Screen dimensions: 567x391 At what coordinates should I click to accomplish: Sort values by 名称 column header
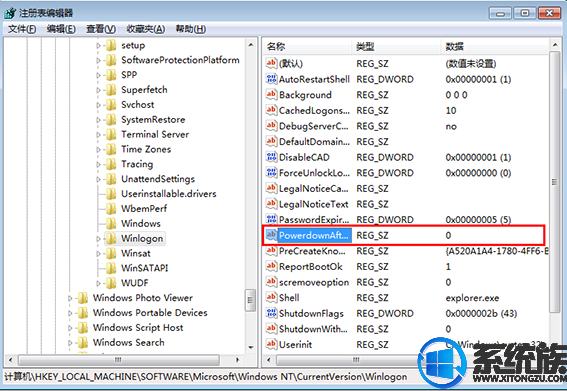[x=307, y=46]
